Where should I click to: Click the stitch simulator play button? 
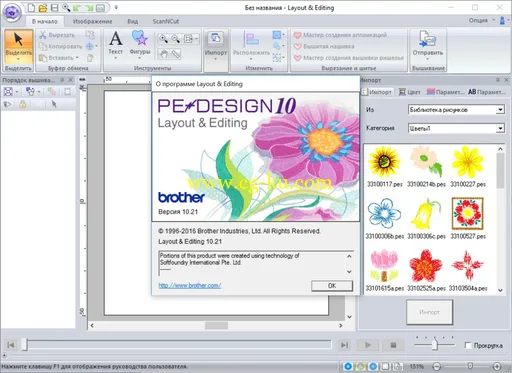click(x=368, y=345)
